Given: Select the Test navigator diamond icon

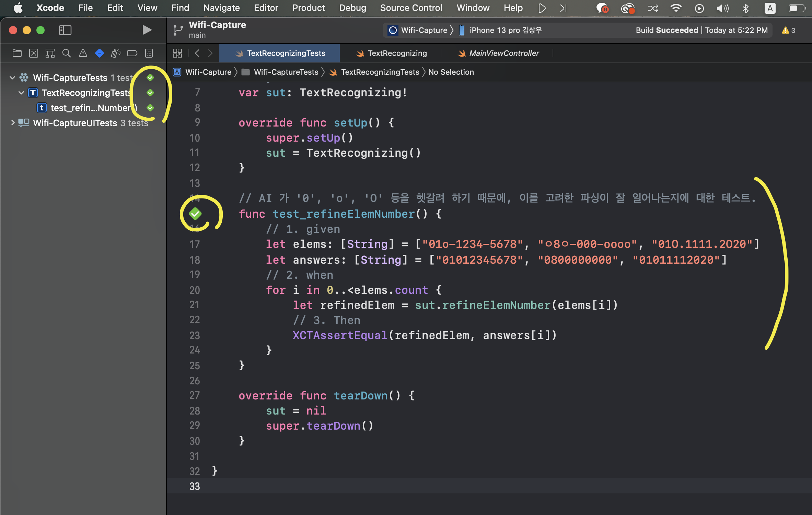Looking at the screenshot, I should pos(100,53).
